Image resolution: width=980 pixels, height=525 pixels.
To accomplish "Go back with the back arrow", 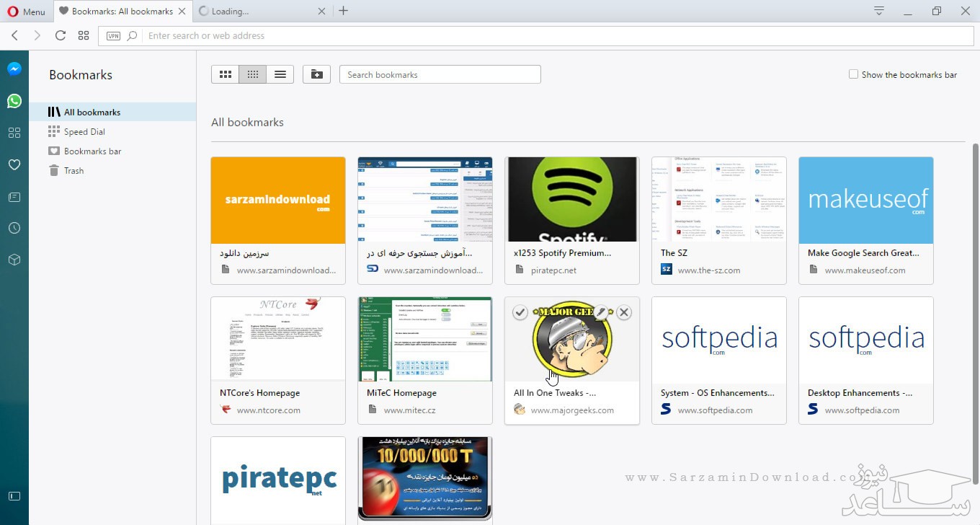I will 14,35.
